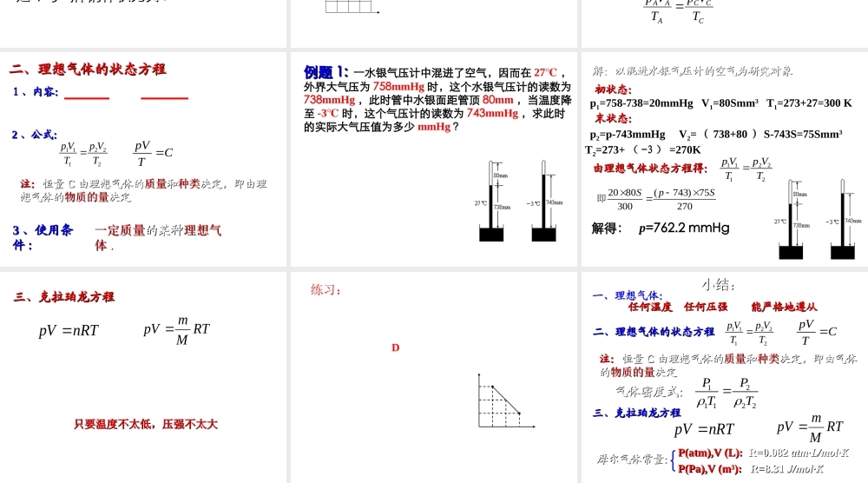
Task: Click the text 3、使用条件:
Action: click(x=43, y=237)
